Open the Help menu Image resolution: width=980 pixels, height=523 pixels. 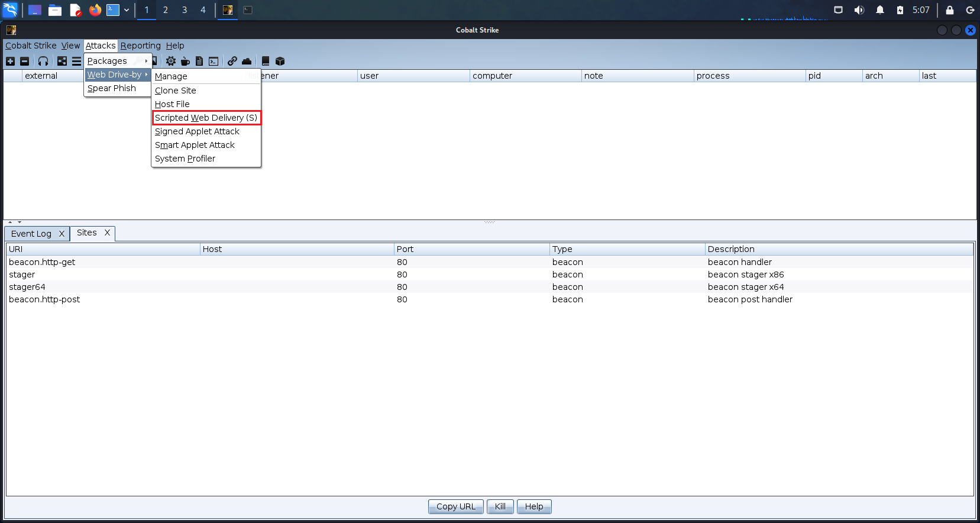point(175,46)
